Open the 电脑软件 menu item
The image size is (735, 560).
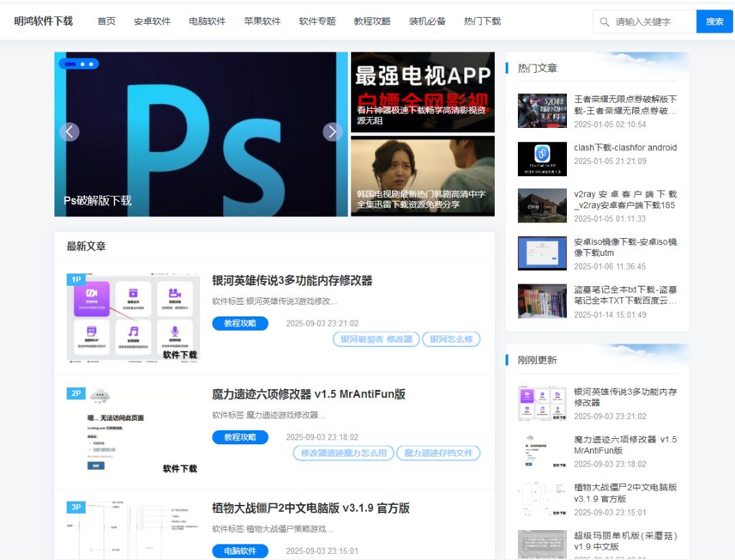click(x=207, y=22)
